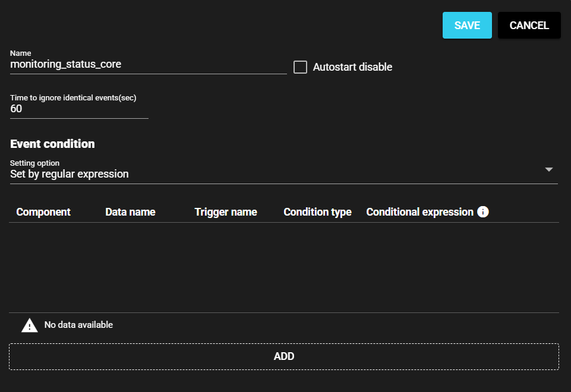Click the Setting option field label
Image resolution: width=571 pixels, height=392 pixels.
[34, 163]
